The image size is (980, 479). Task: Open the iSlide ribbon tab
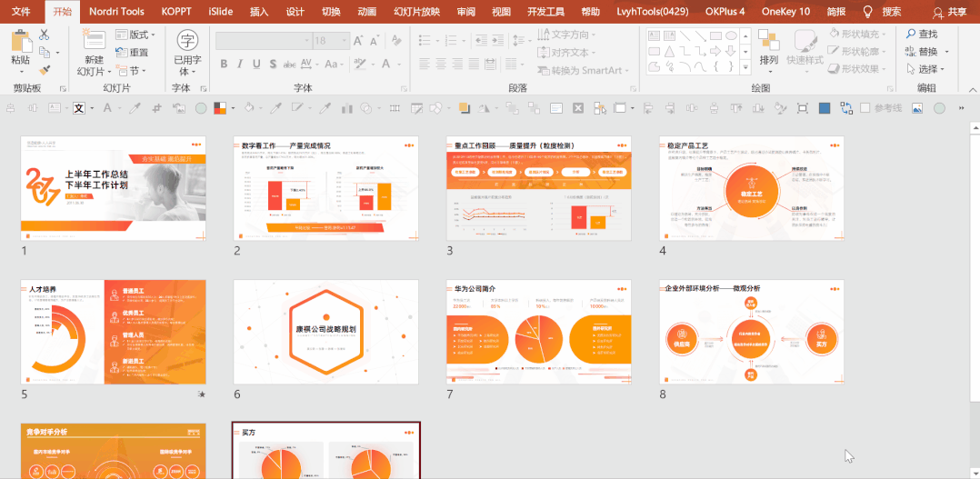tap(218, 12)
